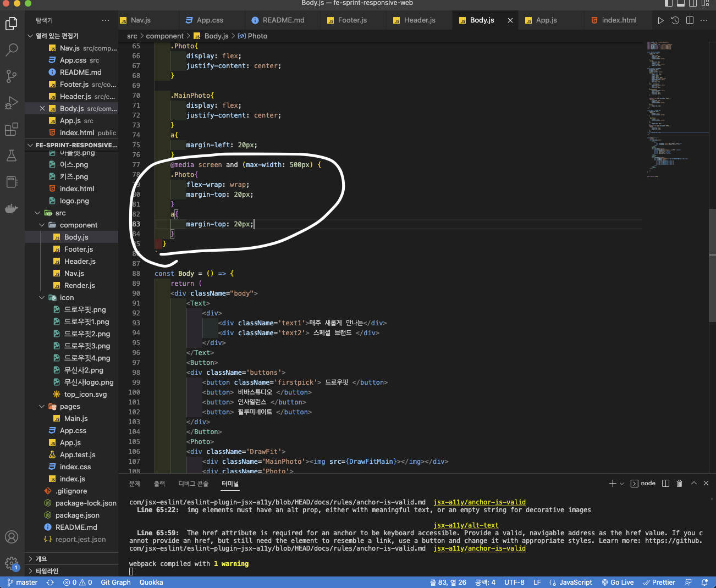Open the 디버그 콘솔 panel tab

point(194,484)
